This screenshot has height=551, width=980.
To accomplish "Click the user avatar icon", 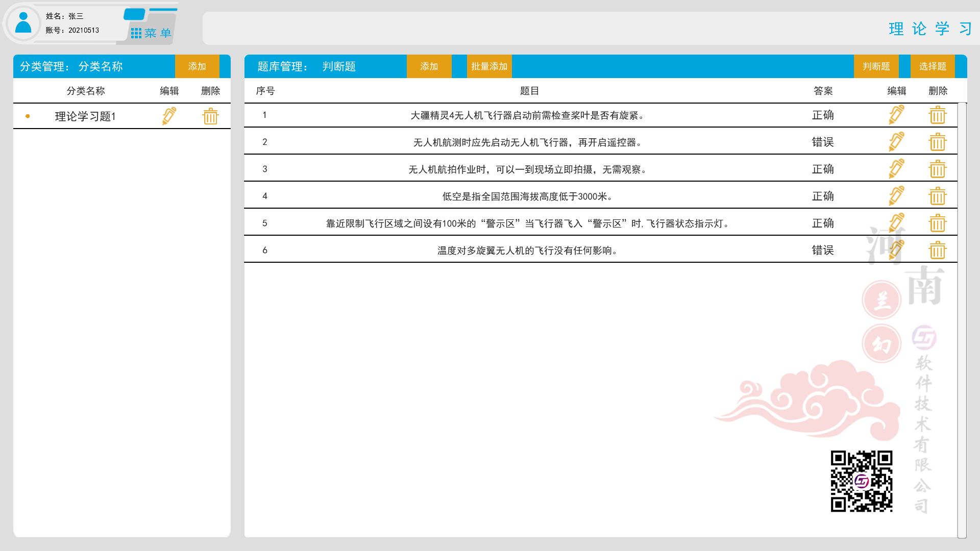I will (x=23, y=23).
